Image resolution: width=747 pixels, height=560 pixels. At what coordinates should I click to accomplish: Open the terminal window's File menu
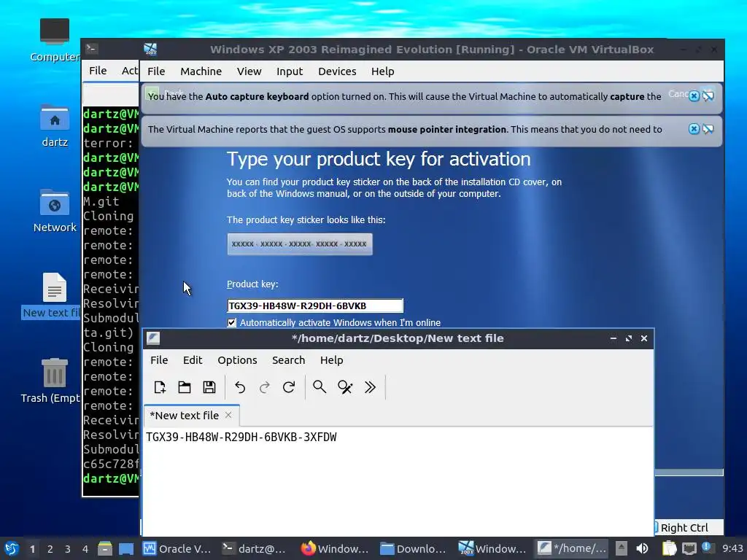click(x=98, y=71)
